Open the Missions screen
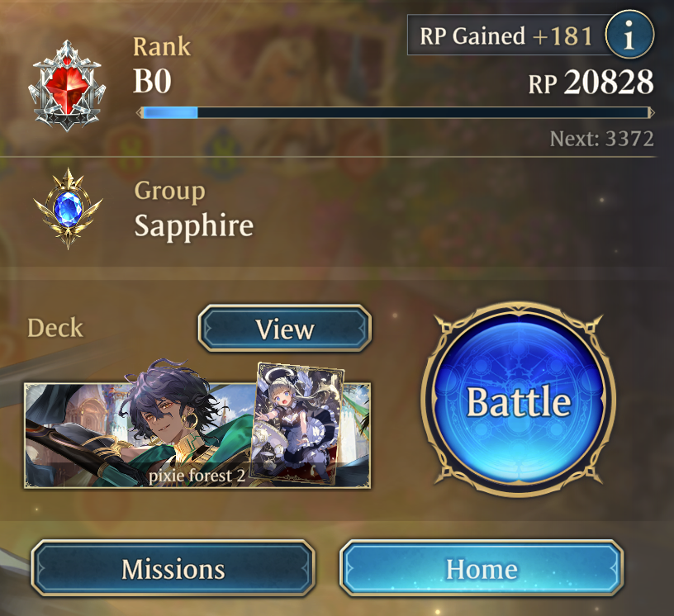The height and width of the screenshot is (616, 674). 173,568
